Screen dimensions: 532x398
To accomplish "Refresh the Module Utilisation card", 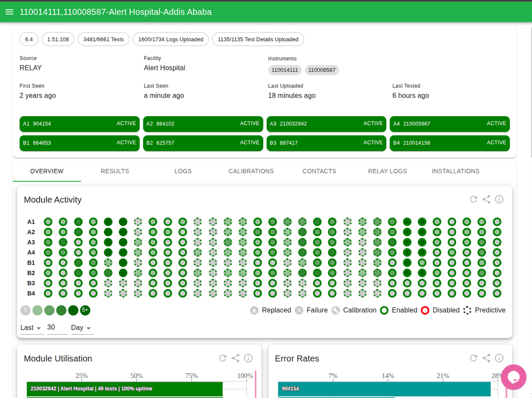I will (223, 358).
